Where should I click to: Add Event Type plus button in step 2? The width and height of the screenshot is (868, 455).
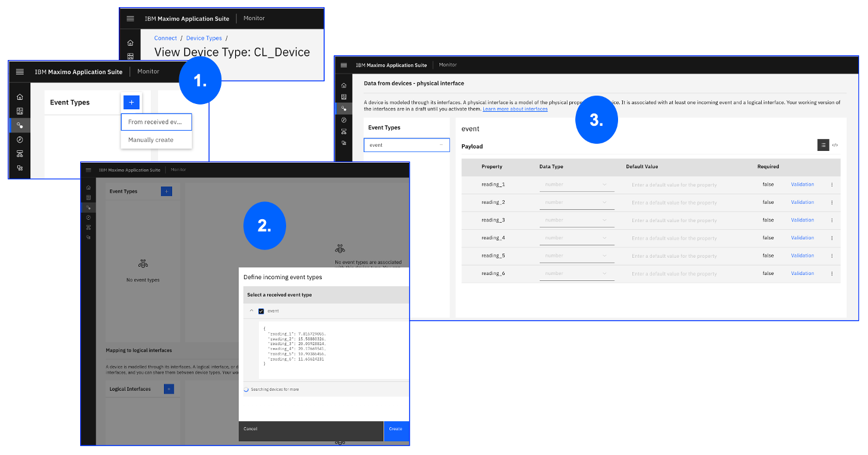tap(167, 191)
